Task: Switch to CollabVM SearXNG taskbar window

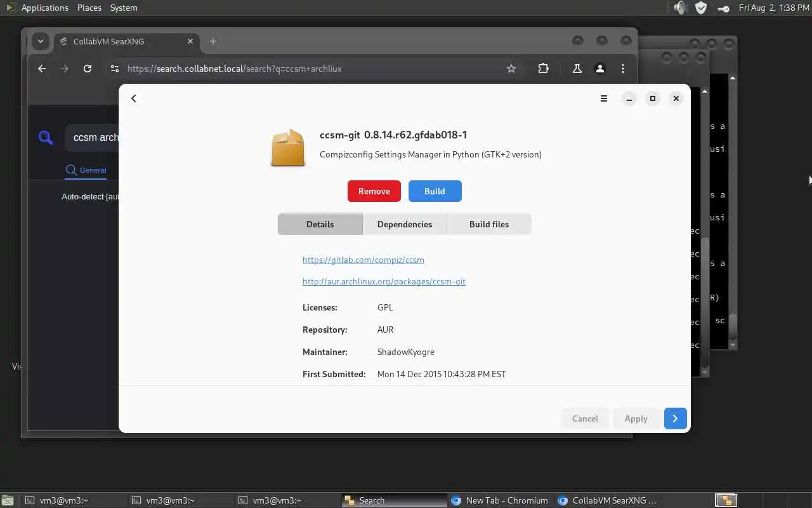Action: 608,500
